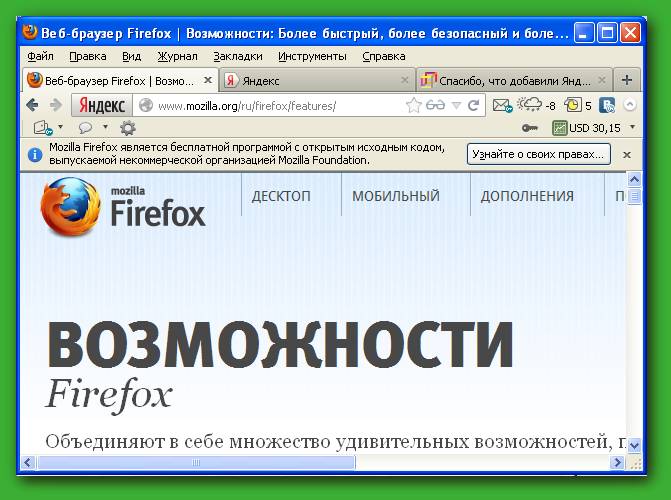The width and height of the screenshot is (671, 500).
Task: Open the Yandex mail envelope icon
Action: click(502, 105)
